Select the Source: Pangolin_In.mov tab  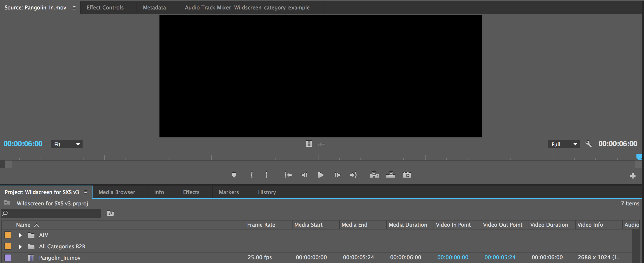(x=35, y=8)
